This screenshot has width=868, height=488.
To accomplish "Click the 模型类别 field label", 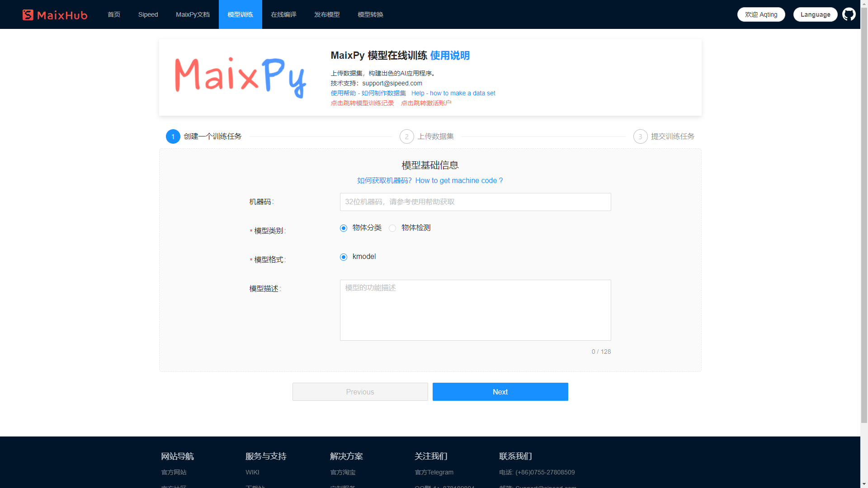I will point(268,231).
